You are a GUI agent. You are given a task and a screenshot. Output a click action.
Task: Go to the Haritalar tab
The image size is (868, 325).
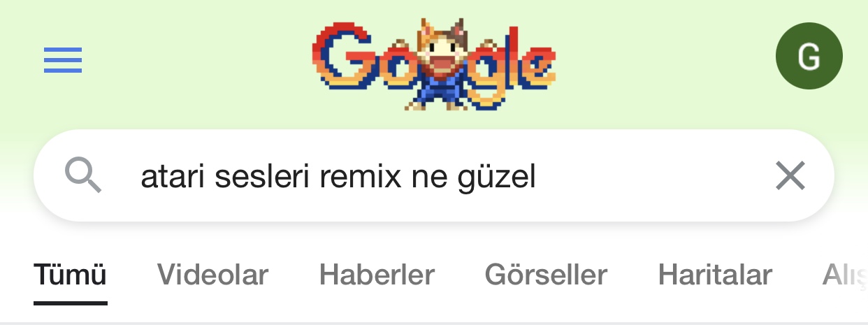click(x=715, y=275)
